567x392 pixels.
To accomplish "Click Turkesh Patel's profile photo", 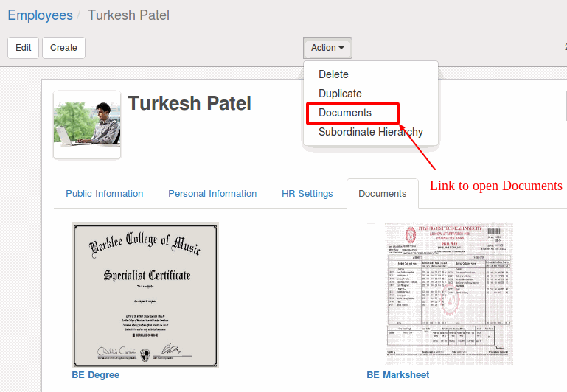I will pos(87,125).
